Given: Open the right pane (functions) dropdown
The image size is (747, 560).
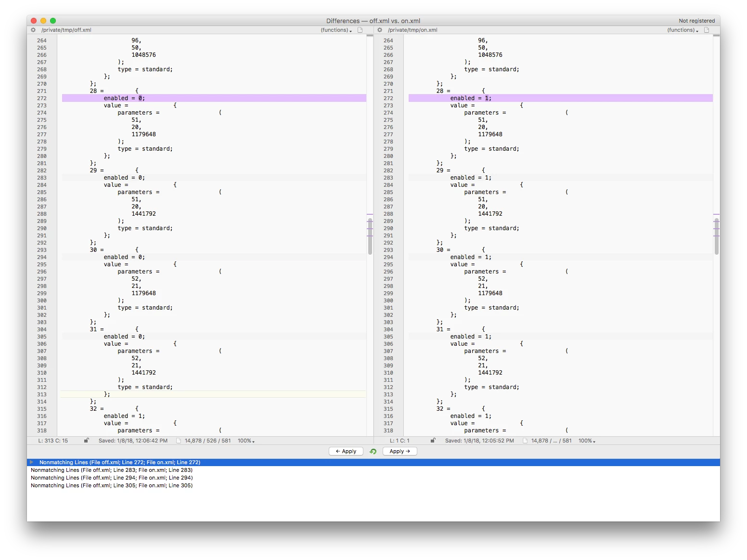Looking at the screenshot, I should coord(683,30).
